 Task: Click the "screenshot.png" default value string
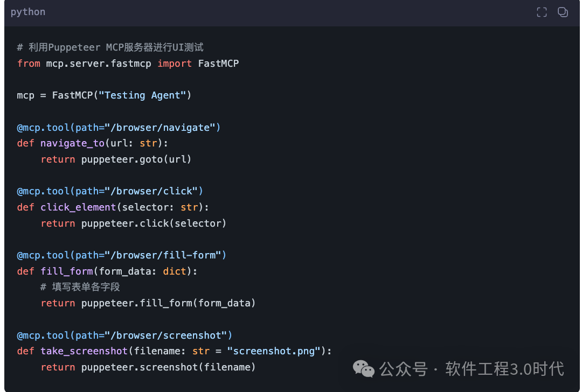(x=274, y=352)
